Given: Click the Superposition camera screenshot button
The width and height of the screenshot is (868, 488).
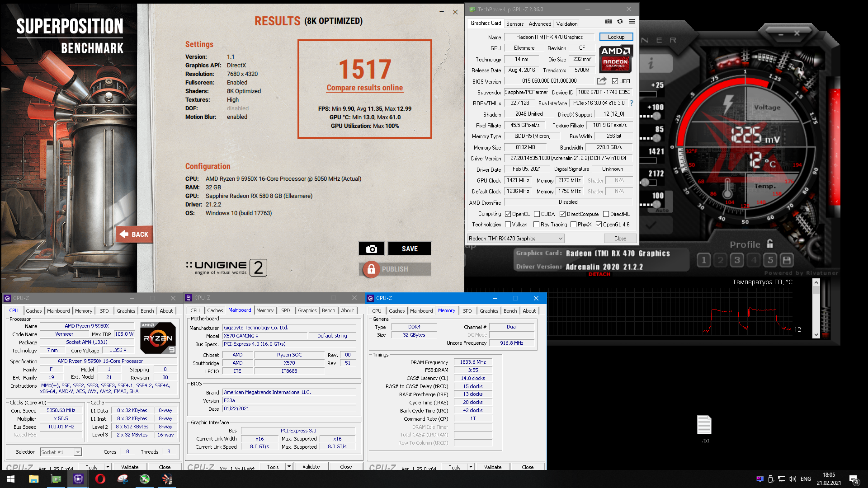Looking at the screenshot, I should point(371,249).
